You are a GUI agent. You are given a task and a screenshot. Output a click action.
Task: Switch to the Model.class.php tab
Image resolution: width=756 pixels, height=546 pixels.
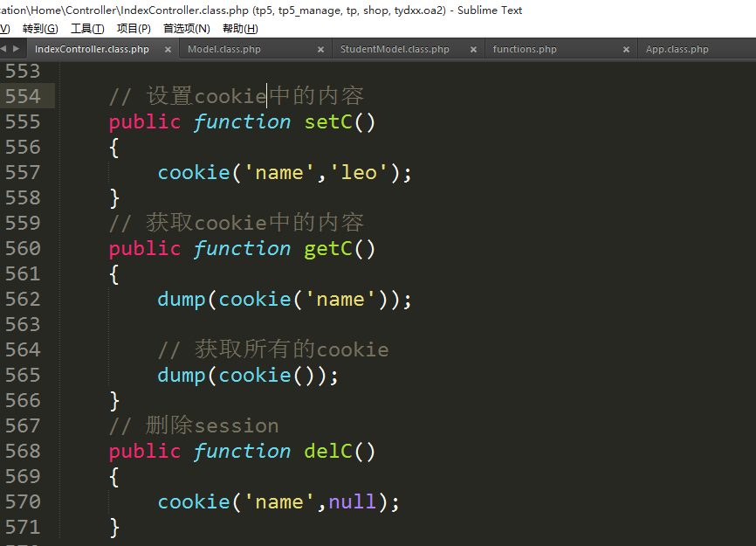(224, 50)
